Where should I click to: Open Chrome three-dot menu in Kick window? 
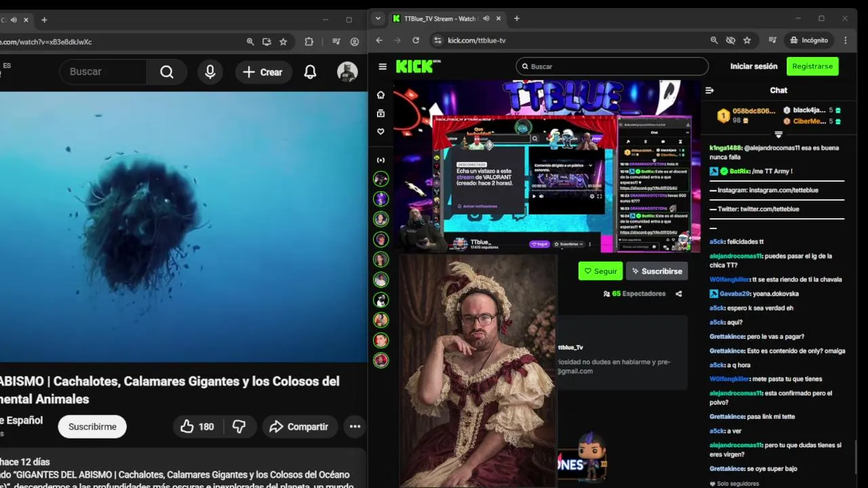845,41
